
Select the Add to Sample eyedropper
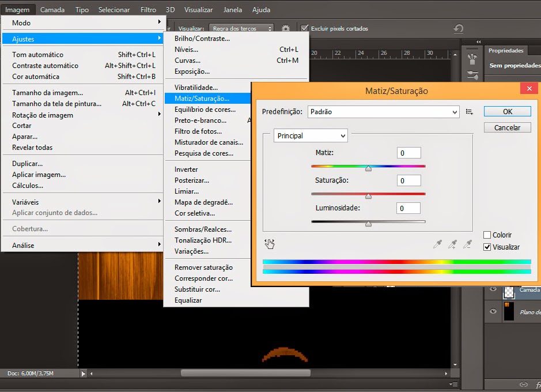click(453, 244)
